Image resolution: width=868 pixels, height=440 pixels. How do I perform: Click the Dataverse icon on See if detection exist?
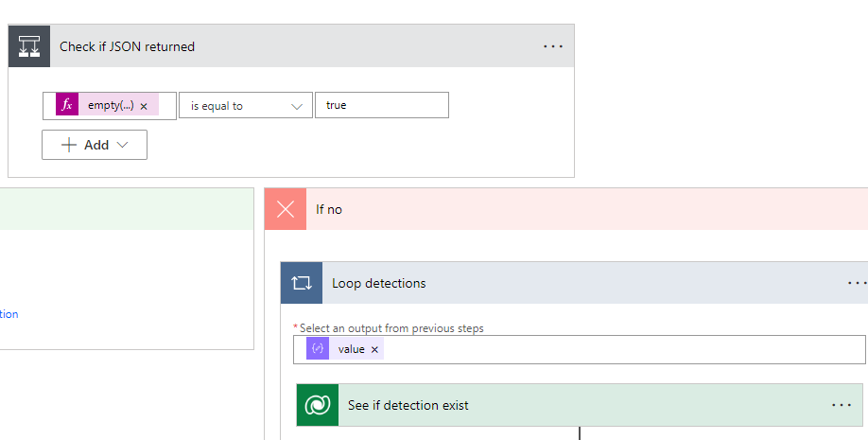[318, 405]
